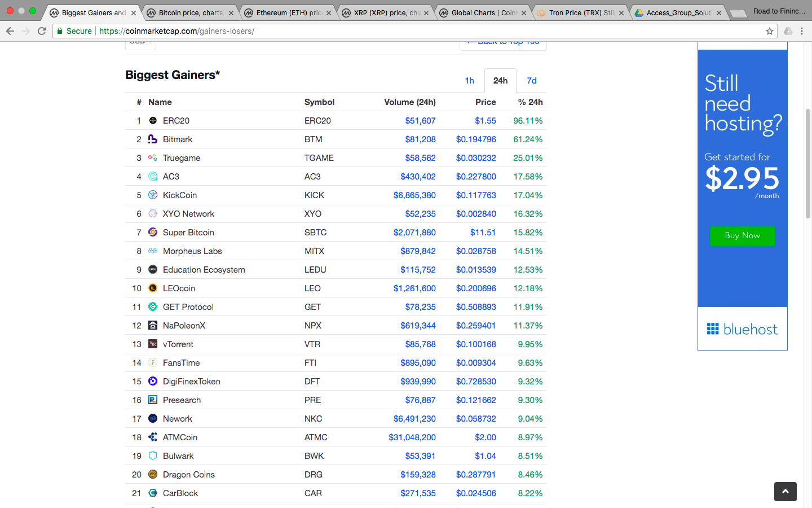The width and height of the screenshot is (812, 508).
Task: Switch to the 7d gainers tab
Action: [x=532, y=81]
